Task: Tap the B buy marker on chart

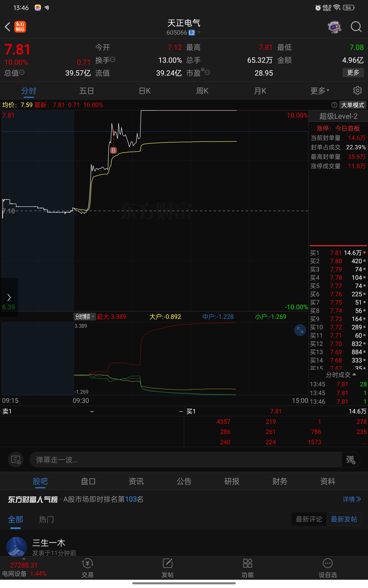Action: (113, 150)
